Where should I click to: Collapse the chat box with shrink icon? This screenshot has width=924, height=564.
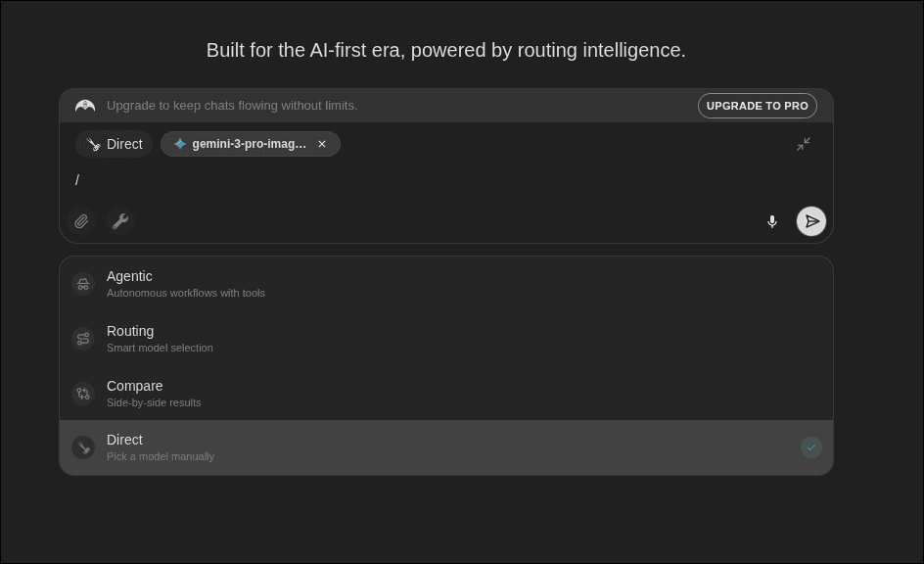pyautogui.click(x=804, y=144)
